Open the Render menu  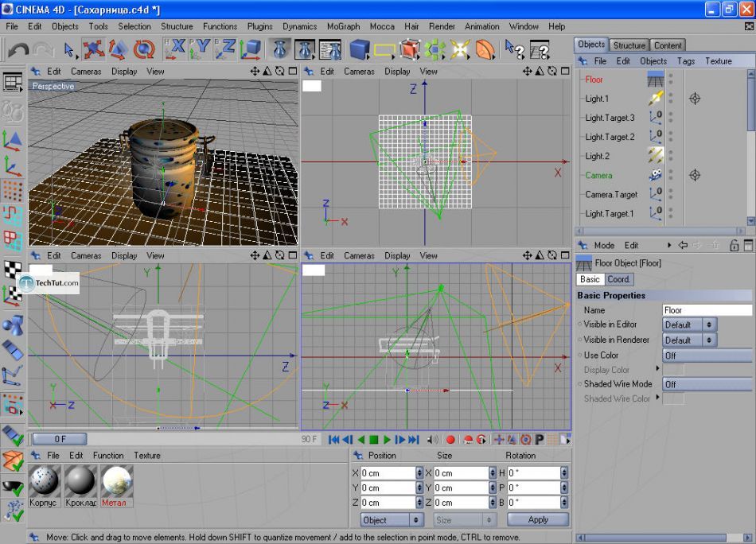[442, 26]
